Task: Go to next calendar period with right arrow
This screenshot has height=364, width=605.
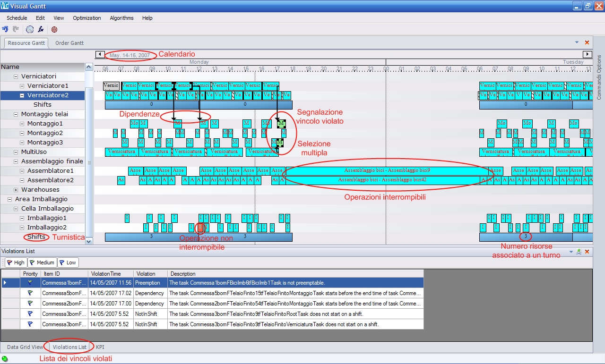Action: coord(587,55)
